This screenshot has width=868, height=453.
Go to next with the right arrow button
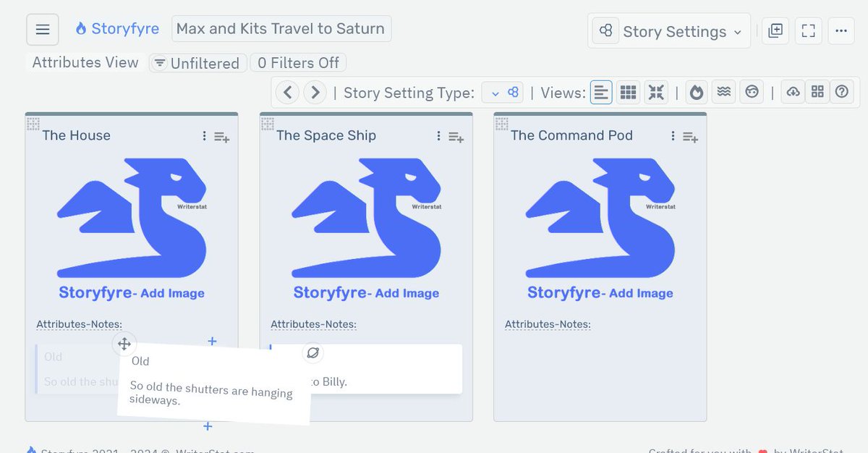pos(315,93)
